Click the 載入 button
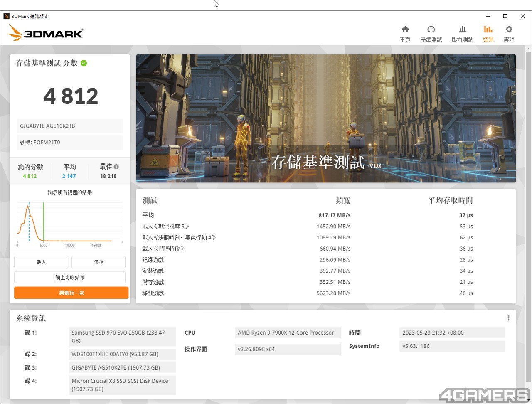This screenshot has height=404, width=532. [x=41, y=262]
